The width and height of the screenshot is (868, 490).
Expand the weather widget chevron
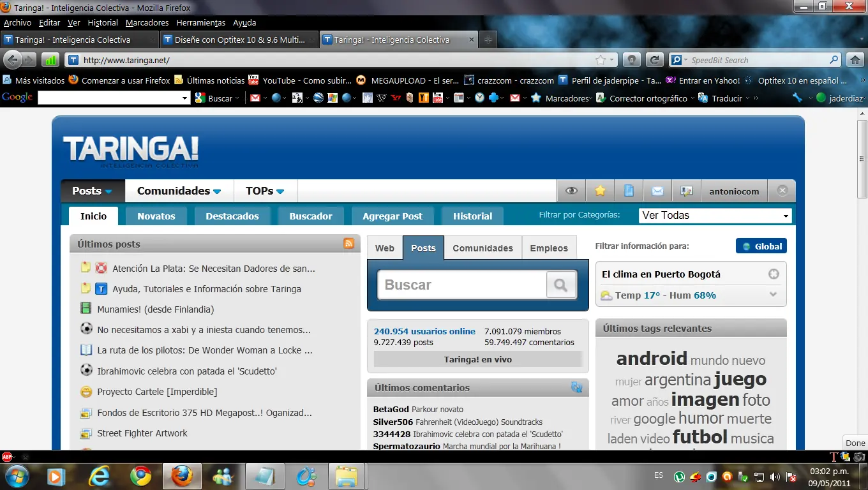pos(774,295)
